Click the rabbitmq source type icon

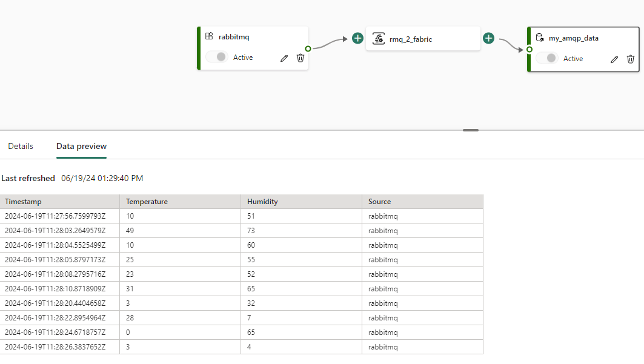pyautogui.click(x=209, y=36)
